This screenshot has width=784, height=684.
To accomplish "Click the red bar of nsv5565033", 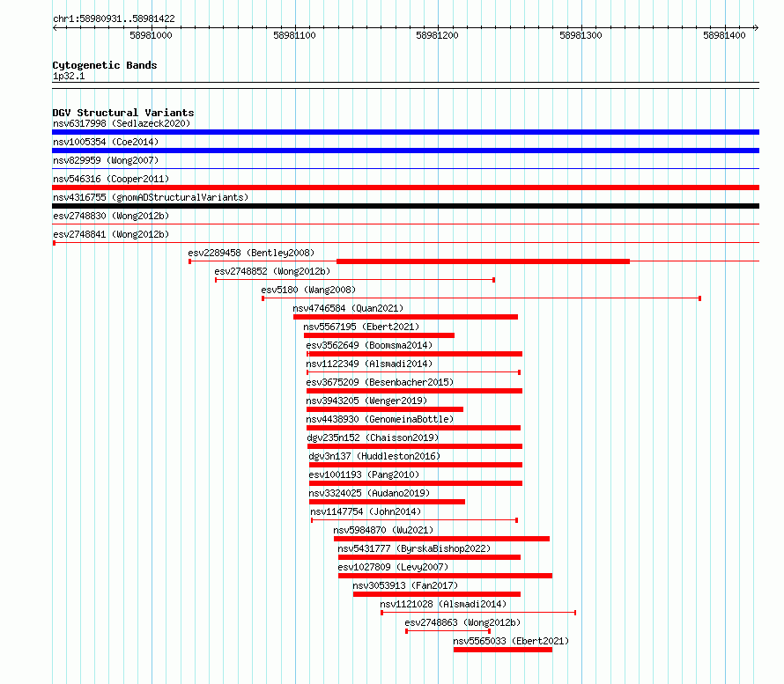I will click(503, 650).
